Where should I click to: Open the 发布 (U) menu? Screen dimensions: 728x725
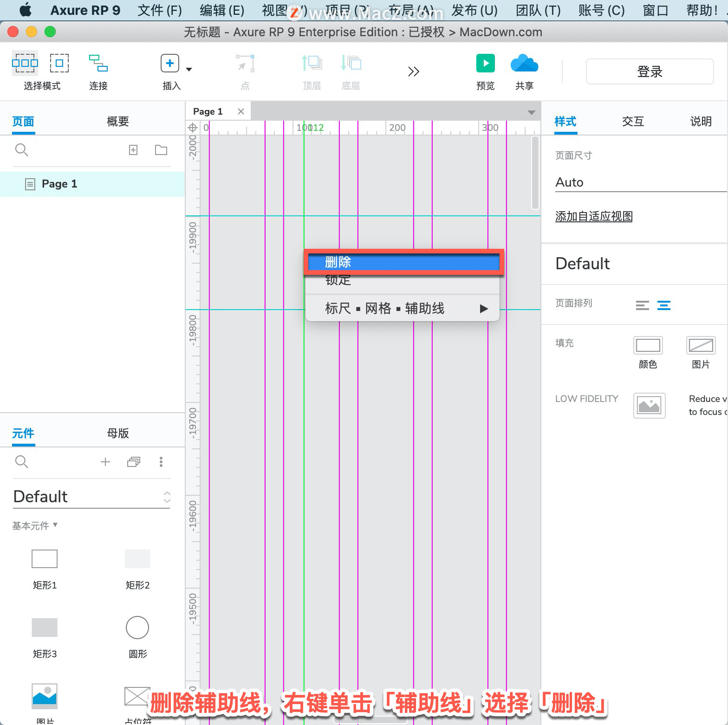click(x=474, y=10)
